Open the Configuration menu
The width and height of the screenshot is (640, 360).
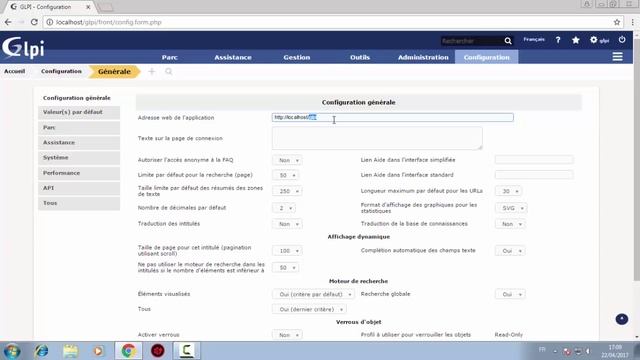point(487,57)
